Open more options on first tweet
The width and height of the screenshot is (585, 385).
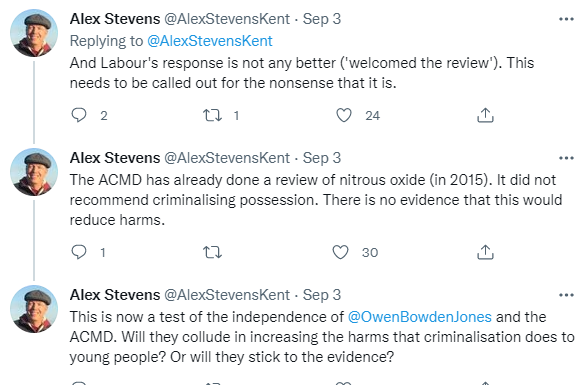(566, 19)
